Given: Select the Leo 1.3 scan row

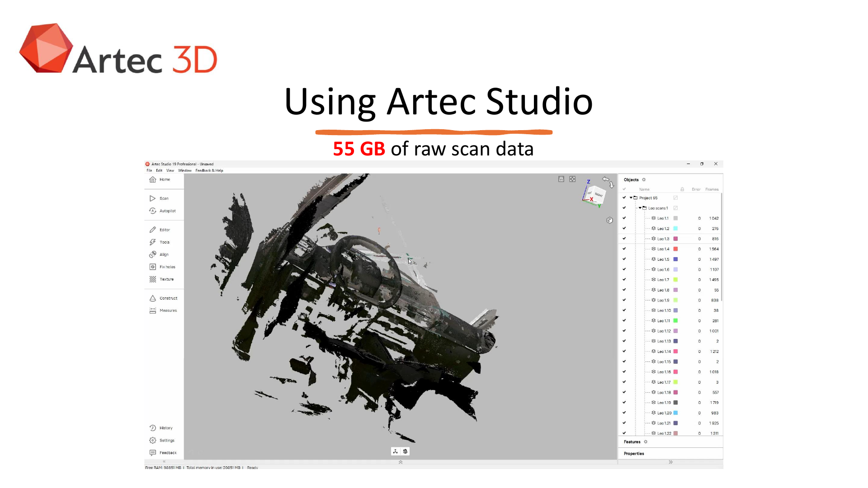Looking at the screenshot, I should 670,239.
